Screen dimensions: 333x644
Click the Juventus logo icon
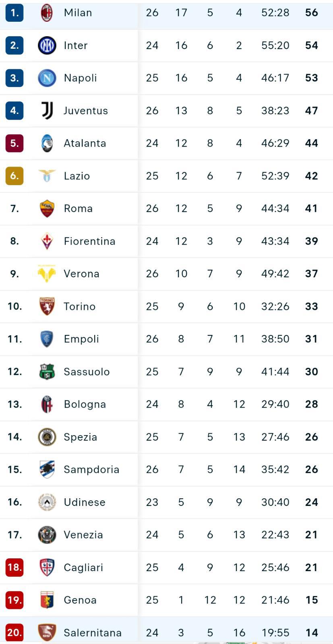pyautogui.click(x=47, y=111)
